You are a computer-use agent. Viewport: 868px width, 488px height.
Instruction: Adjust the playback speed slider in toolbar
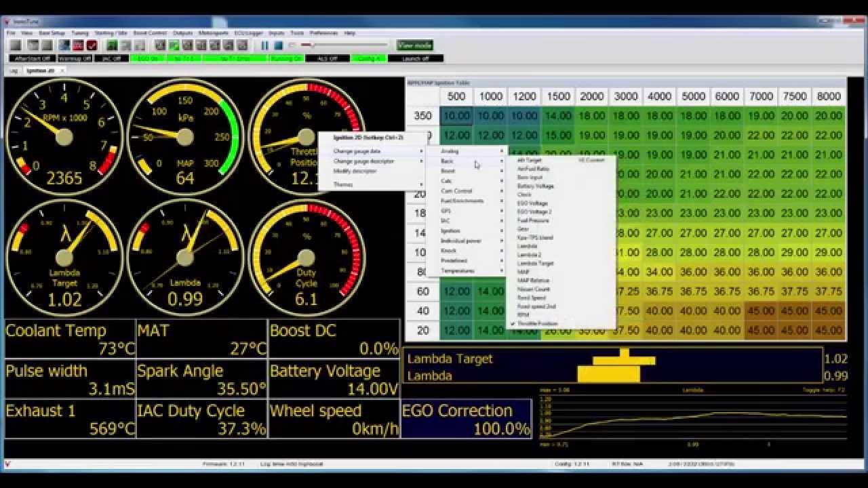tap(346, 45)
